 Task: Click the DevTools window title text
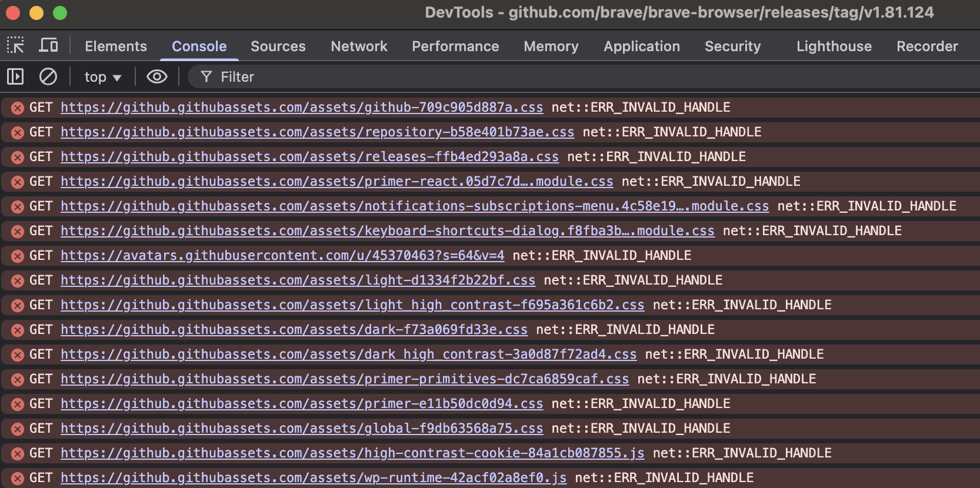679,12
